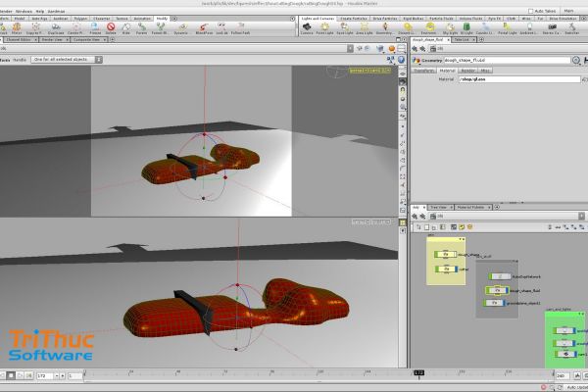The image size is (588, 392).
Task: Add a Portal Light from the shelf
Action: 508,28
